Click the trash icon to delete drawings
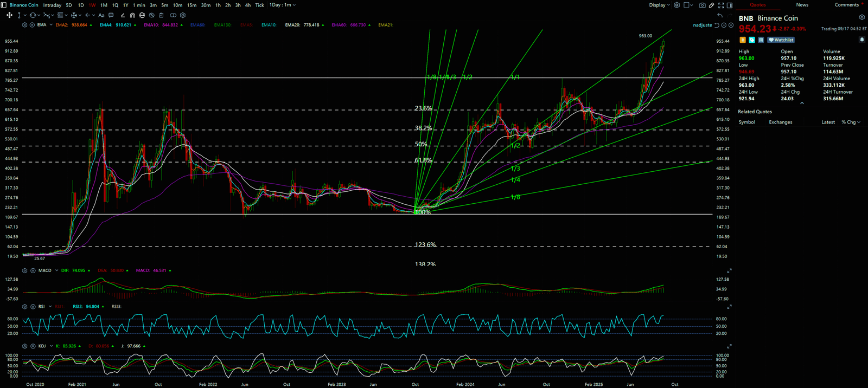868x388 pixels. pos(161,15)
